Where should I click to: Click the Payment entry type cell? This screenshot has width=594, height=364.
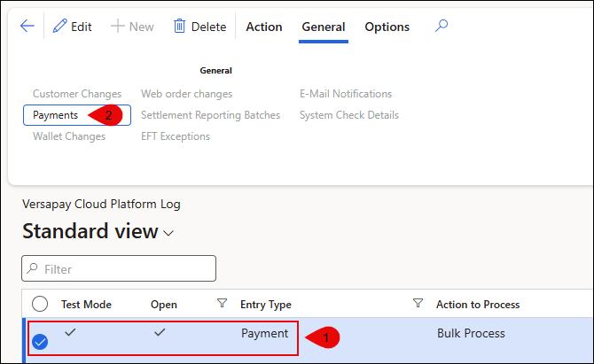point(264,333)
